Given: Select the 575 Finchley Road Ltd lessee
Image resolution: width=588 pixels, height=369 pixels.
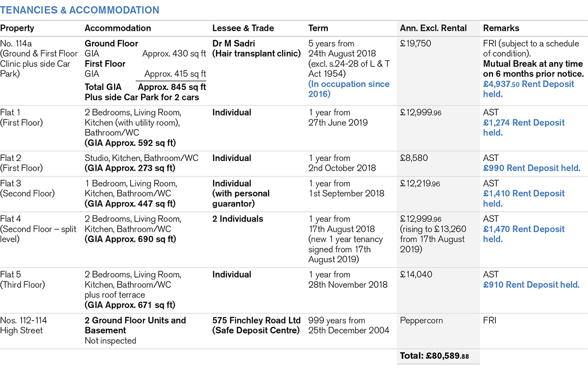Looking at the screenshot, I should point(256,320).
